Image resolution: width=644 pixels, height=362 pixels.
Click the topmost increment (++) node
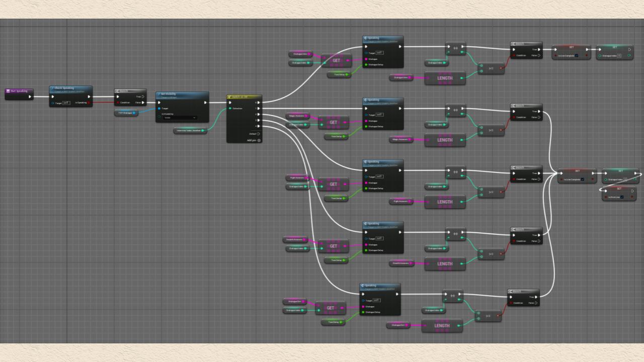coord(455,48)
